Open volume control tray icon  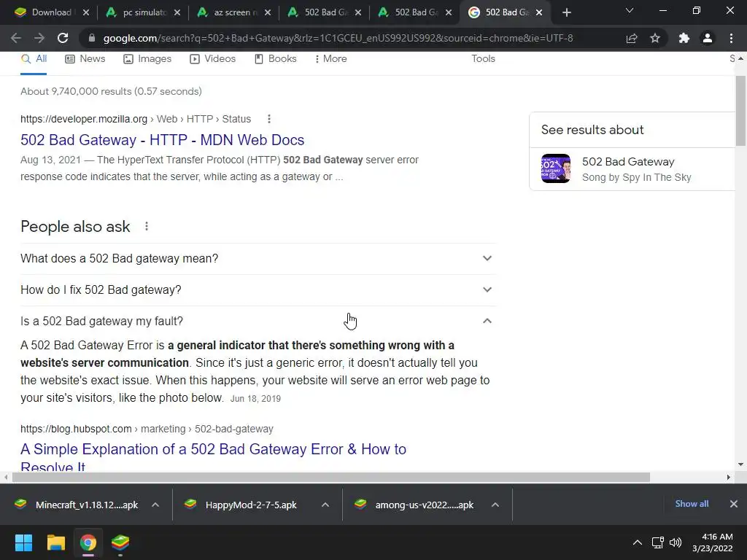click(x=676, y=542)
